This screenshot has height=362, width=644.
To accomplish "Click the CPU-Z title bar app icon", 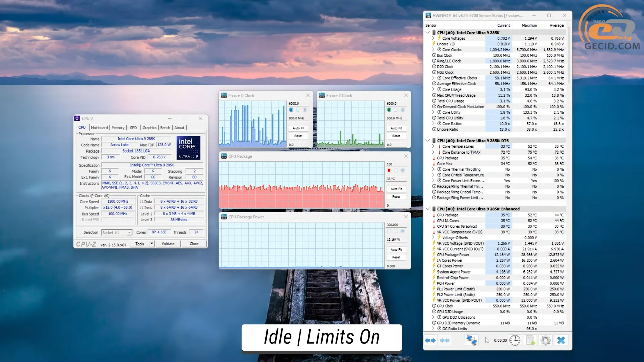I will coord(77,118).
